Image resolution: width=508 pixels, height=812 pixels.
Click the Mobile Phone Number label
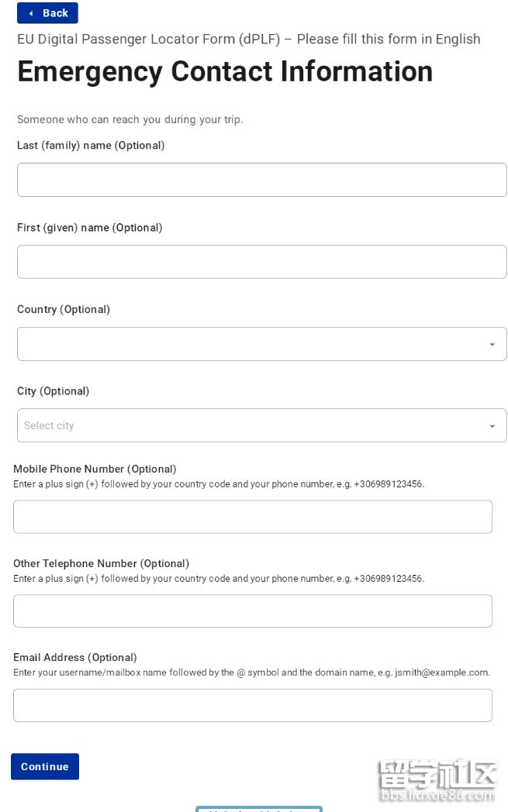point(95,469)
